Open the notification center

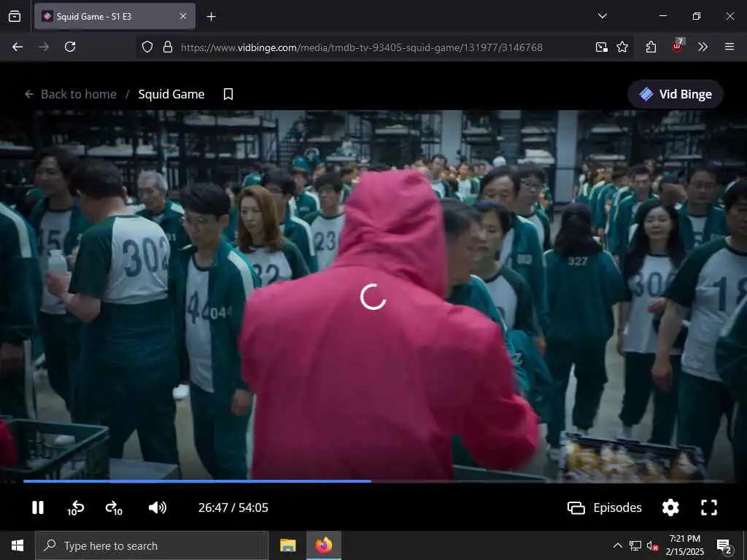(x=724, y=545)
